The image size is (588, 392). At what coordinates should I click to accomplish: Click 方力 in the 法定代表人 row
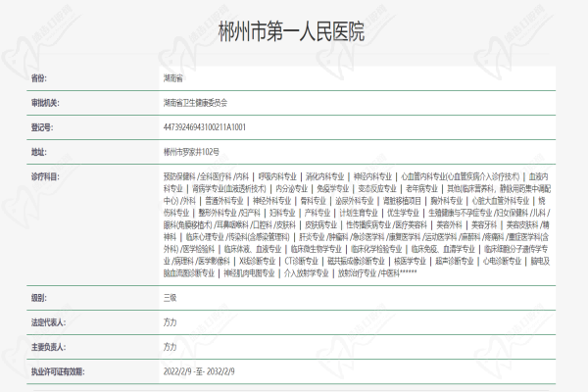pos(170,322)
